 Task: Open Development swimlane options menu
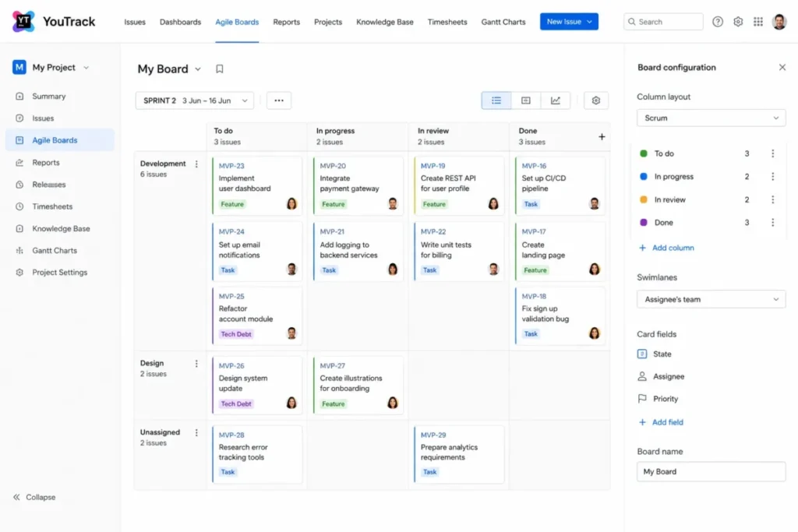click(x=196, y=164)
